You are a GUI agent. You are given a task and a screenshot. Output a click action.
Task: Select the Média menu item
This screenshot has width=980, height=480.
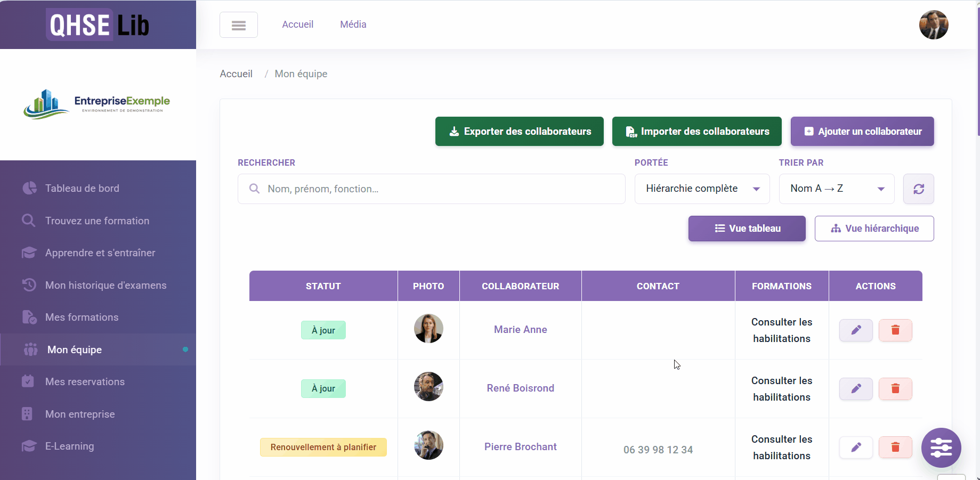pos(353,24)
